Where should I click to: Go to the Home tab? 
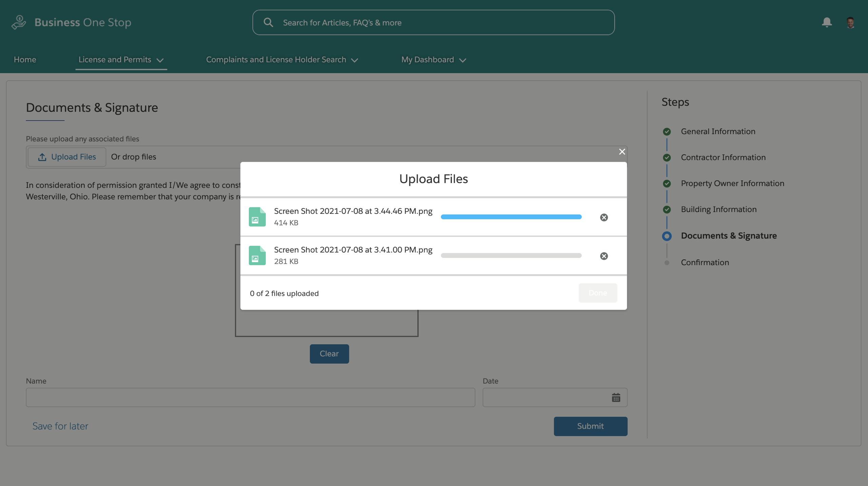[25, 60]
